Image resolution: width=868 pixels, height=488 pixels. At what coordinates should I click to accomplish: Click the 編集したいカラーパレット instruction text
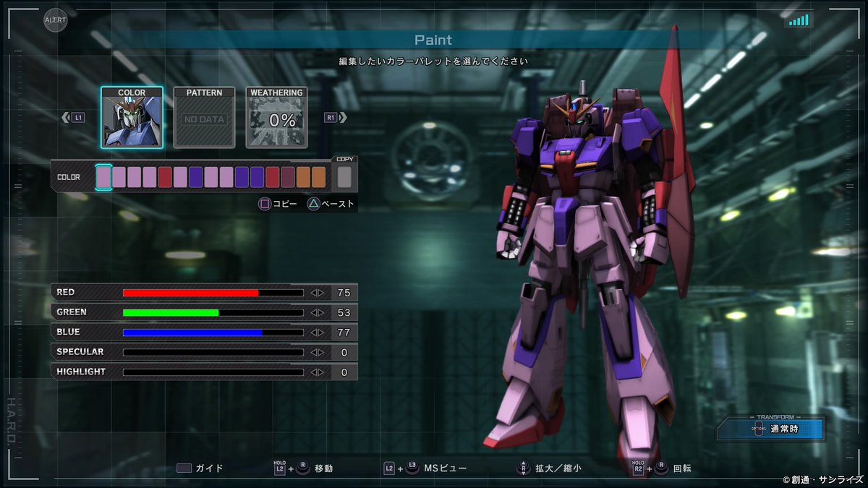pos(434,61)
